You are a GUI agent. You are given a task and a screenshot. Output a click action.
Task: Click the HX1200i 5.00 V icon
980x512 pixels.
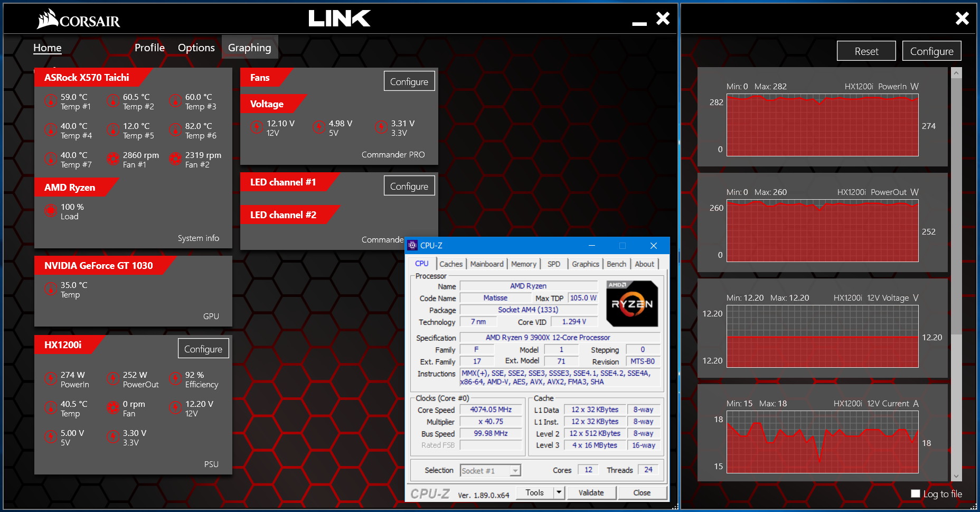pos(50,436)
